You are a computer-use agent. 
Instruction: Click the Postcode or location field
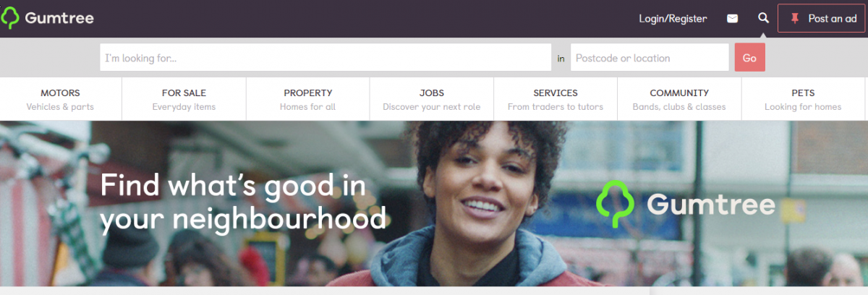click(650, 58)
